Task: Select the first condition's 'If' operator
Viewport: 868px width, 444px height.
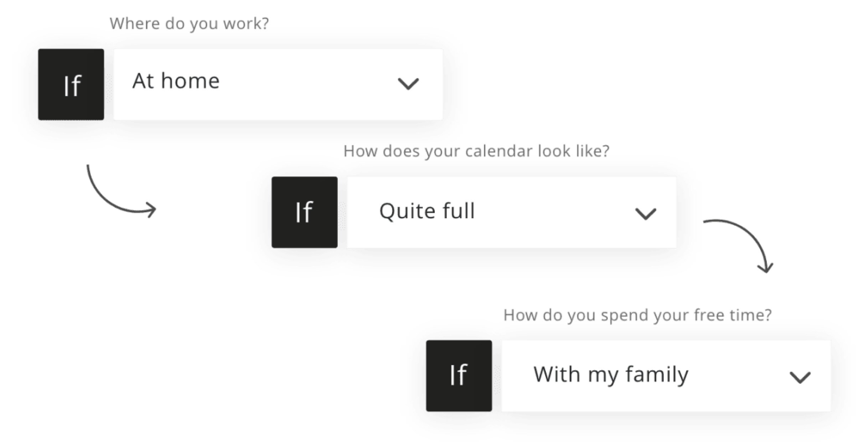Action: [x=72, y=86]
